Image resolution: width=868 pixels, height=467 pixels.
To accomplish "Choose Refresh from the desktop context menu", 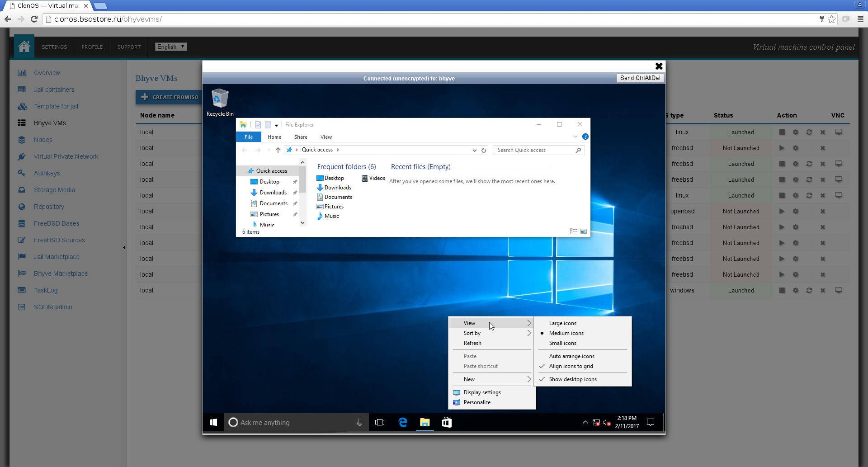I will (492, 343).
